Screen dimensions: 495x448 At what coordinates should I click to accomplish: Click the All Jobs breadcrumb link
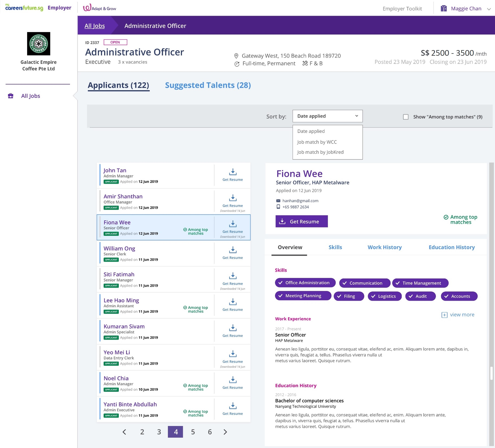pos(95,26)
